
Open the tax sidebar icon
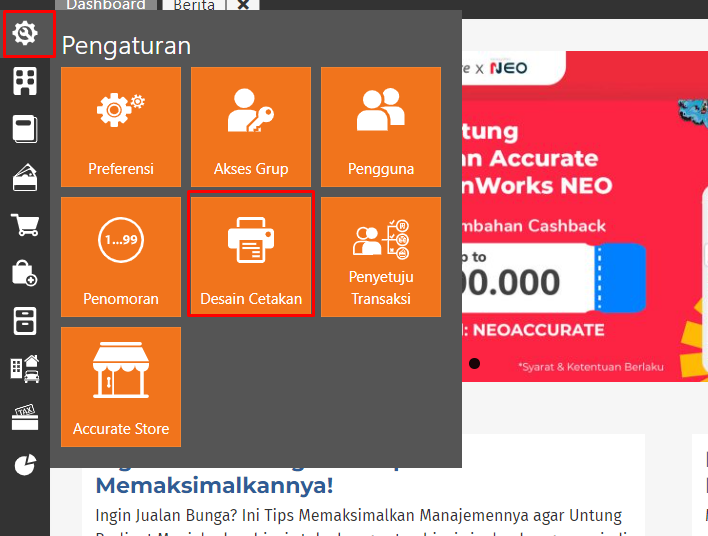pyautogui.click(x=25, y=417)
